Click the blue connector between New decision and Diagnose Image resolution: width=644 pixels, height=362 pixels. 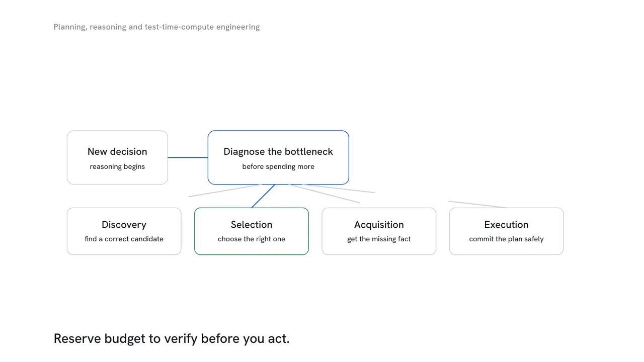(x=188, y=157)
